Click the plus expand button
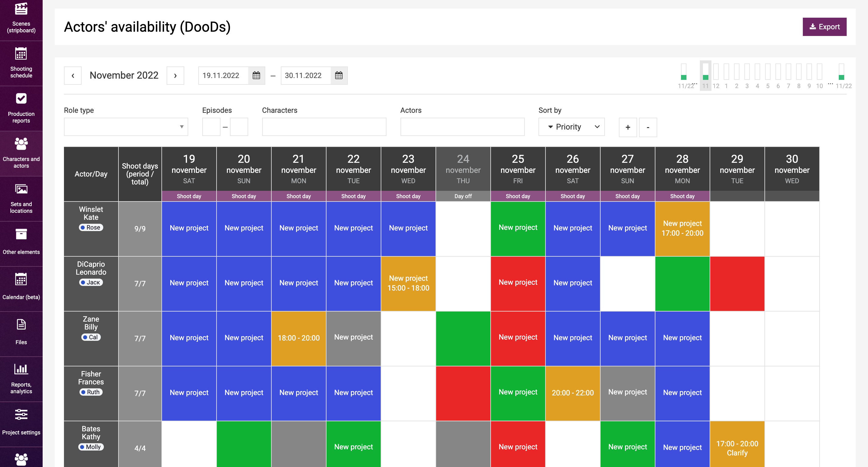868x467 pixels. (627, 127)
